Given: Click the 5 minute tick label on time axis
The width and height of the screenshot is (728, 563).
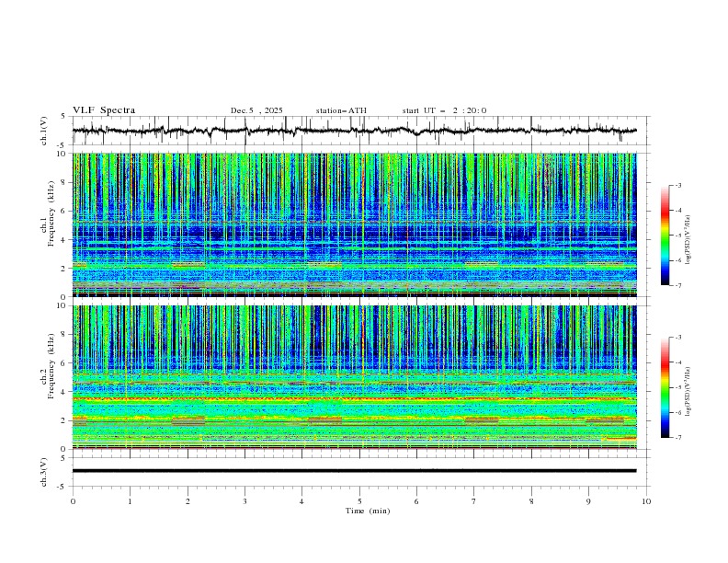Looking at the screenshot, I should 359,501.
